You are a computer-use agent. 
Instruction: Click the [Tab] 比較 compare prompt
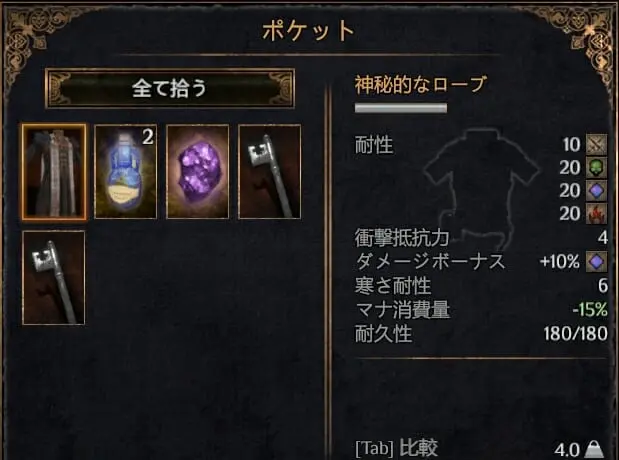tap(397, 448)
